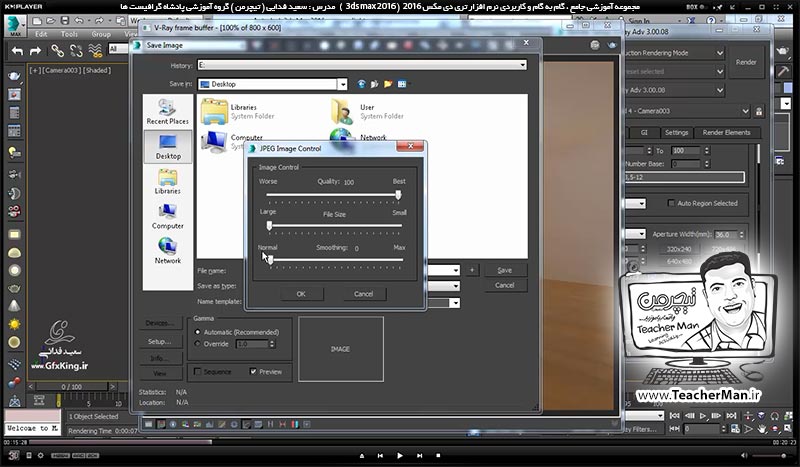Open the View Menu icon in Save Image
The height and width of the screenshot is (467, 800).
click(403, 84)
